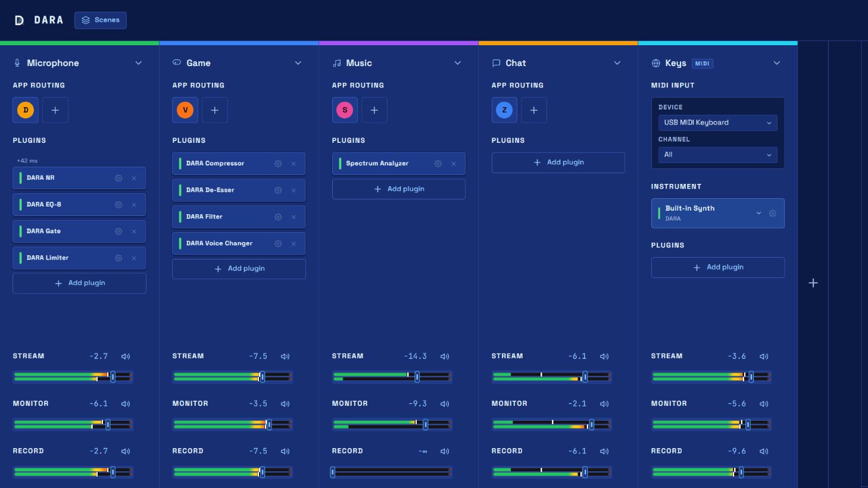Expand the Music channel menu chevron
The width and height of the screenshot is (868, 488).
pyautogui.click(x=458, y=63)
